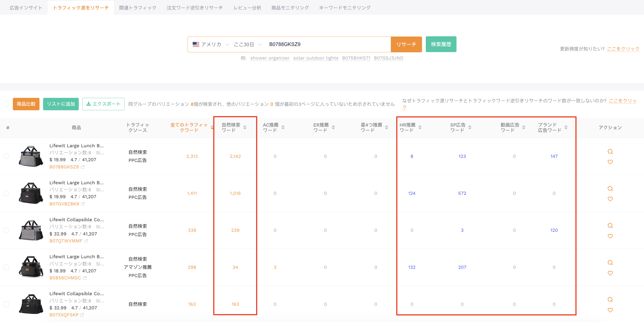This screenshot has width=644, height=322.
Task: Click the orange リサーチ button
Action: point(406,44)
